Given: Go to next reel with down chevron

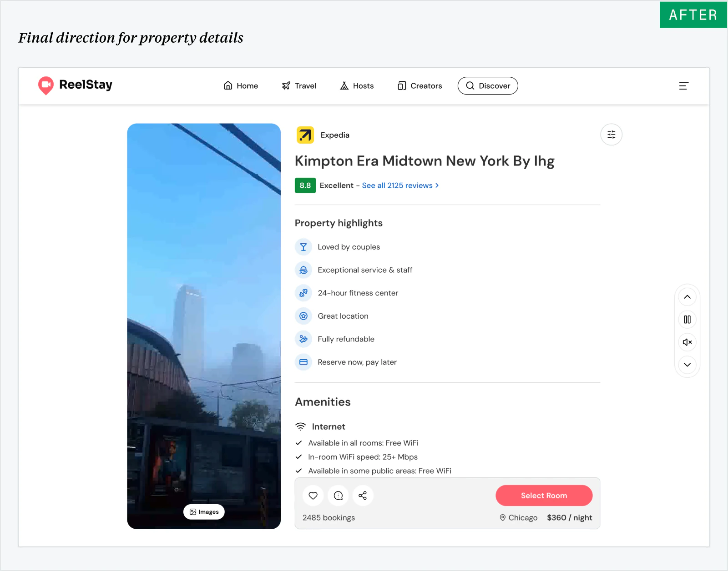Looking at the screenshot, I should pyautogui.click(x=688, y=365).
